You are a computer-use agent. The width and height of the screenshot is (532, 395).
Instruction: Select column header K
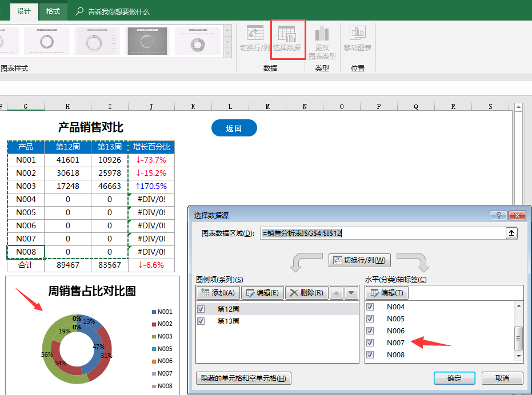(193, 107)
